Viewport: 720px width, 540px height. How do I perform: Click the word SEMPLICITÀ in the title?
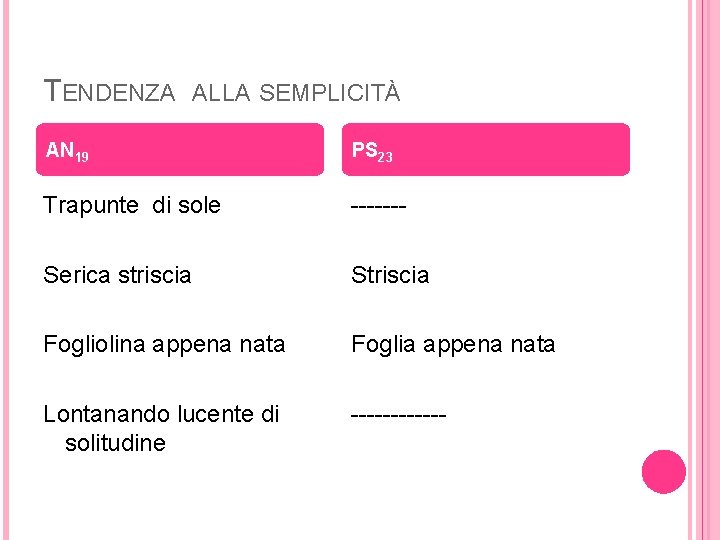coord(329,93)
